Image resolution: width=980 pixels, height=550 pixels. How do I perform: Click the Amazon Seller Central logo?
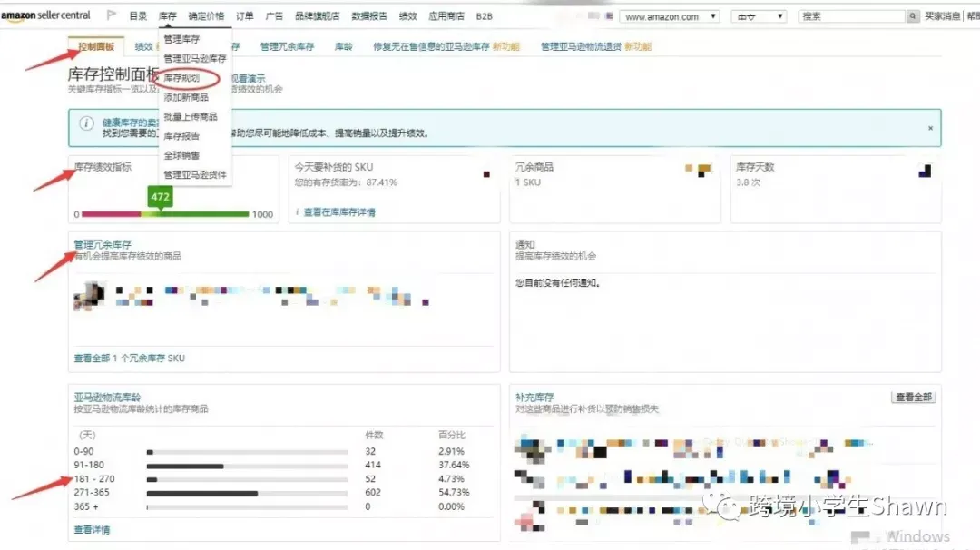point(45,15)
